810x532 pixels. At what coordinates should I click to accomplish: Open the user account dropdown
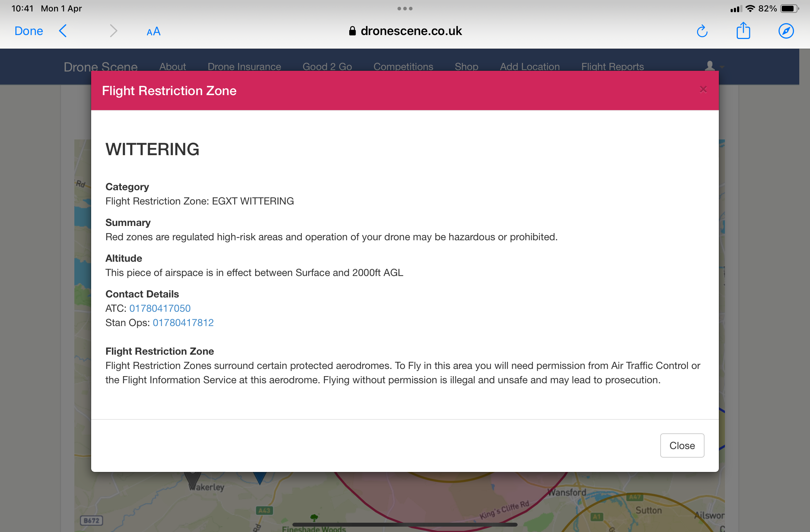click(713, 66)
